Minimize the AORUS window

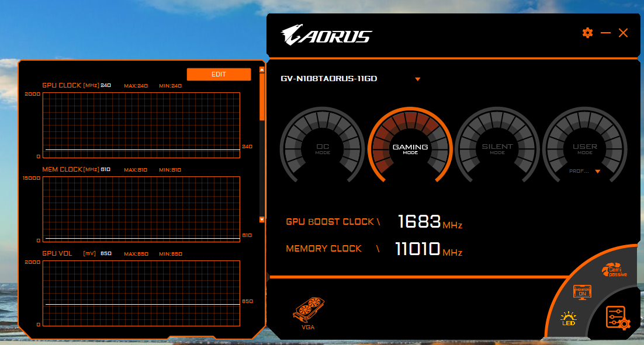click(x=605, y=33)
